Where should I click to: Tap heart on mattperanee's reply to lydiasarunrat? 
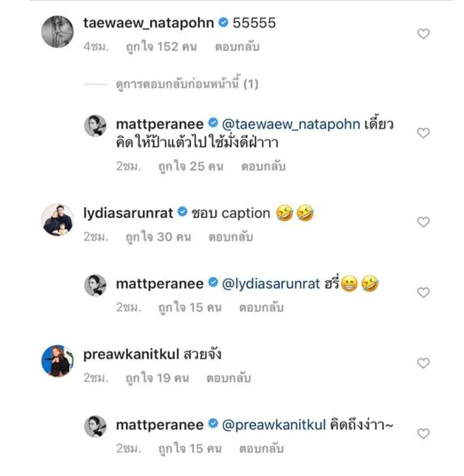[423, 293]
